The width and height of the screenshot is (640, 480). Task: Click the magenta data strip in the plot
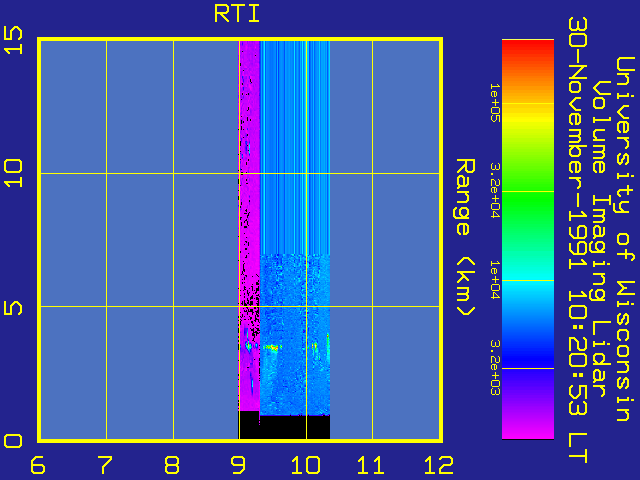click(250, 225)
